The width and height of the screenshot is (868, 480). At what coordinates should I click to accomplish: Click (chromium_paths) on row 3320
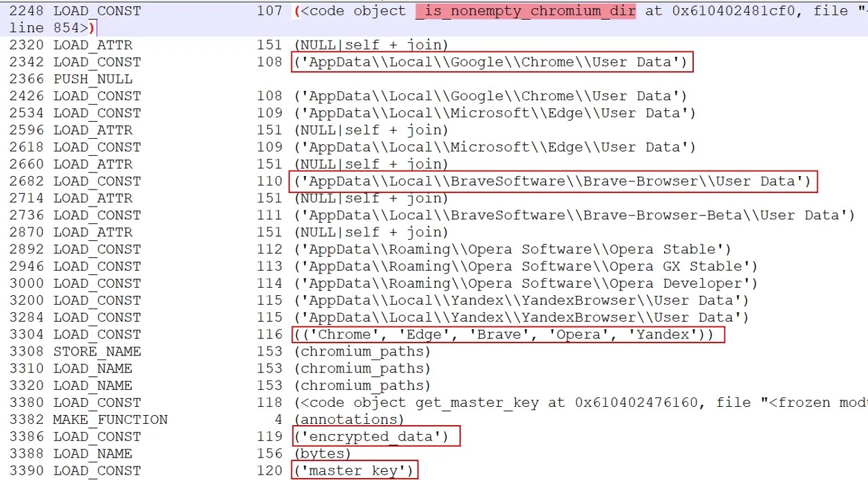pos(363,385)
